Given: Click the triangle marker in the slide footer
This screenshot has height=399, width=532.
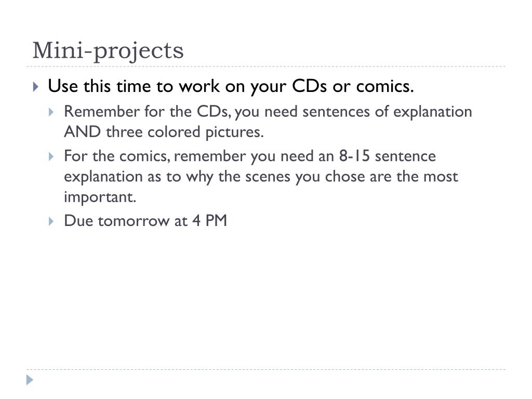Looking at the screenshot, I should coord(30,380).
